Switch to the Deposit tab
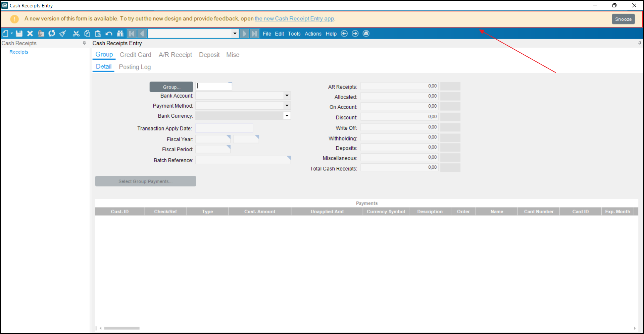Image resolution: width=644 pixels, height=334 pixels. coord(209,55)
